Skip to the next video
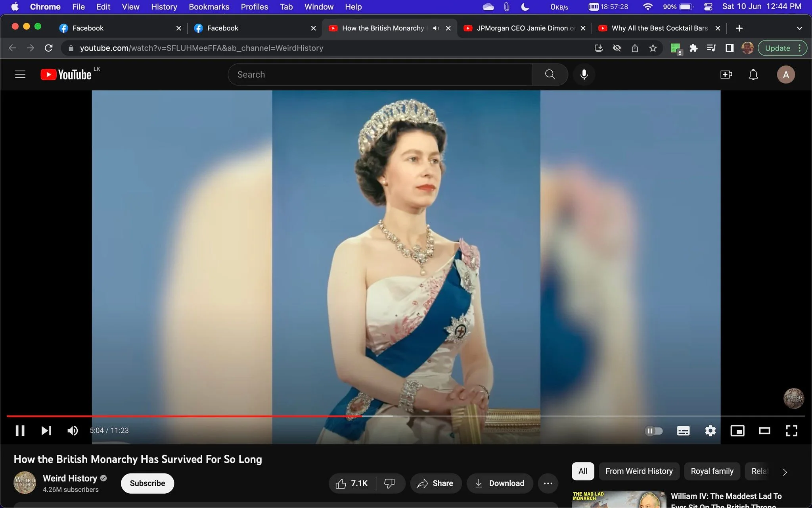Image resolution: width=812 pixels, height=508 pixels. click(x=46, y=431)
